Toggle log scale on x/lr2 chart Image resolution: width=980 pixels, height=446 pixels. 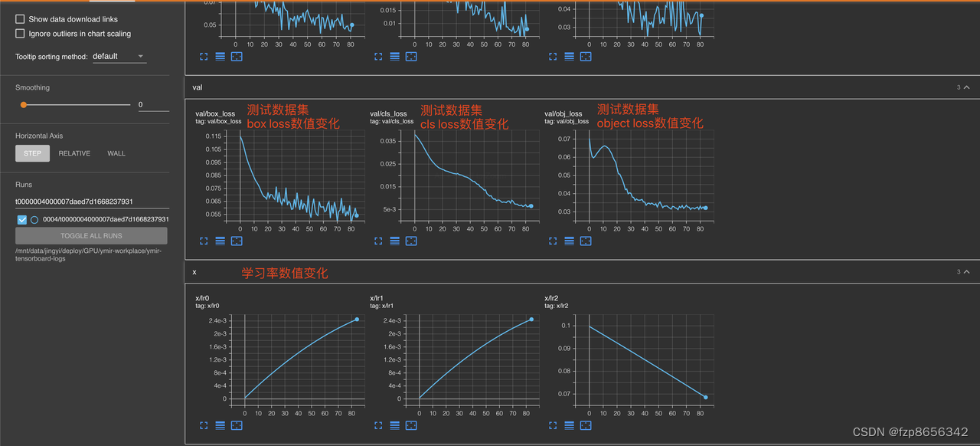569,425
